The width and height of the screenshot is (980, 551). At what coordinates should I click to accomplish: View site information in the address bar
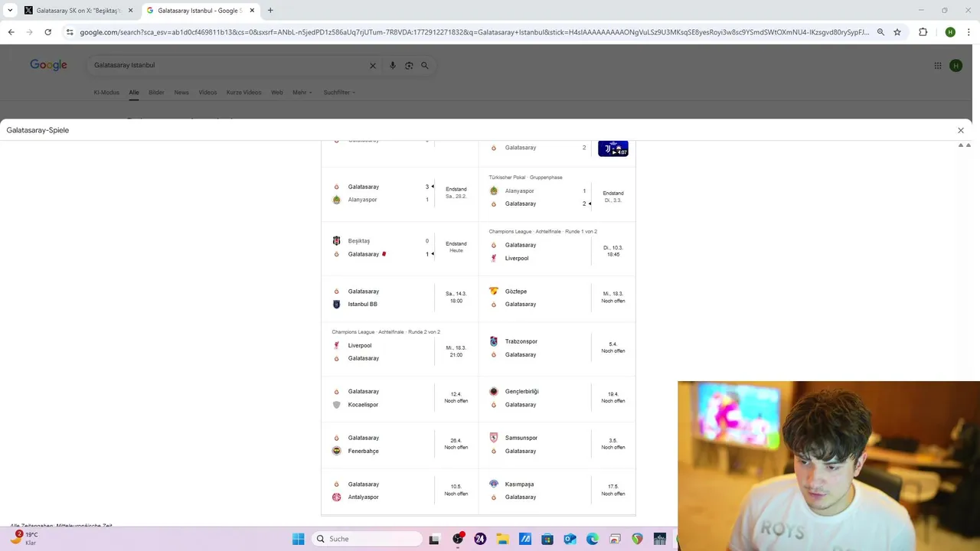coord(70,32)
